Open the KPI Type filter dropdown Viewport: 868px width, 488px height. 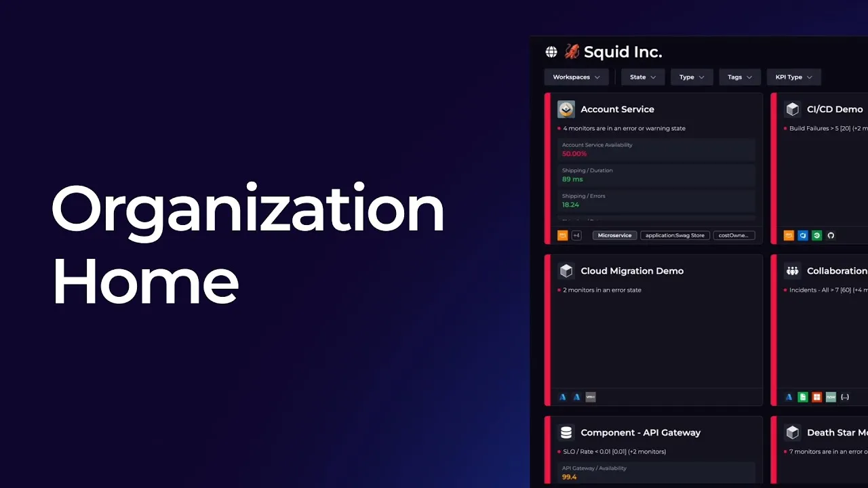click(x=793, y=77)
